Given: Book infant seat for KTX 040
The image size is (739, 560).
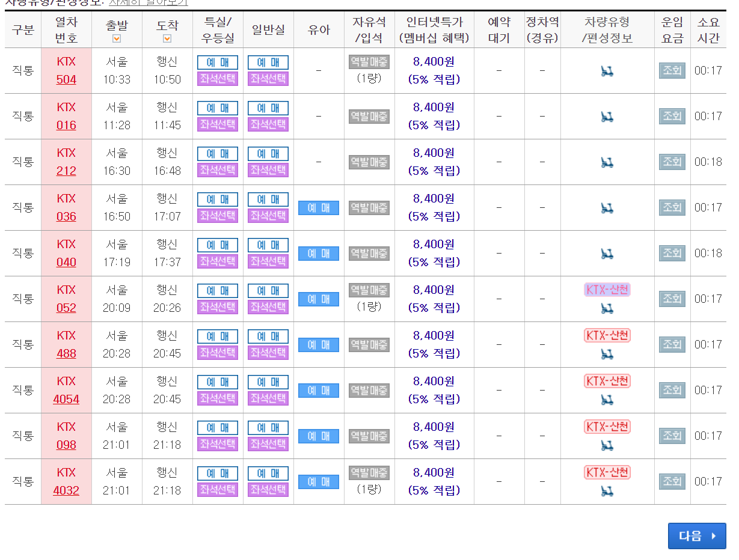Looking at the screenshot, I should pyautogui.click(x=319, y=254).
